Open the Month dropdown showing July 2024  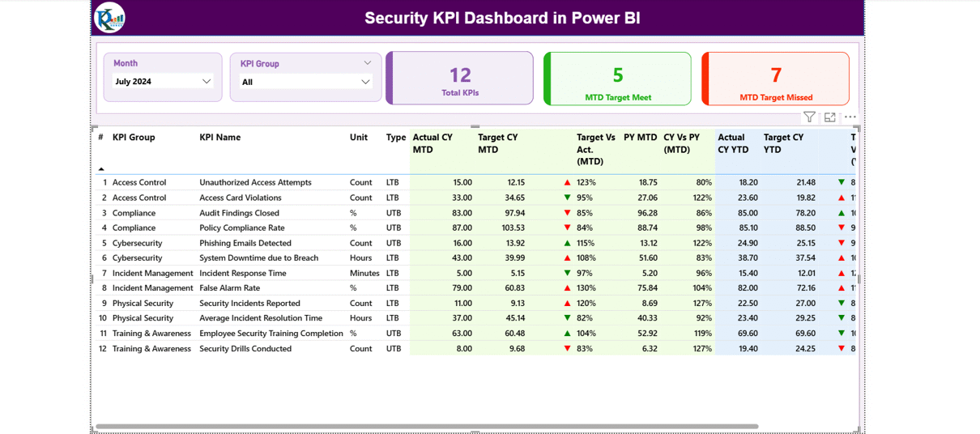click(x=163, y=82)
